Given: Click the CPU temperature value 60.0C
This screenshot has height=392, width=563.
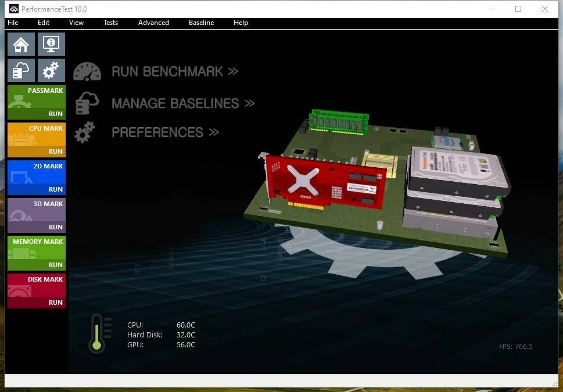Looking at the screenshot, I should point(185,325).
